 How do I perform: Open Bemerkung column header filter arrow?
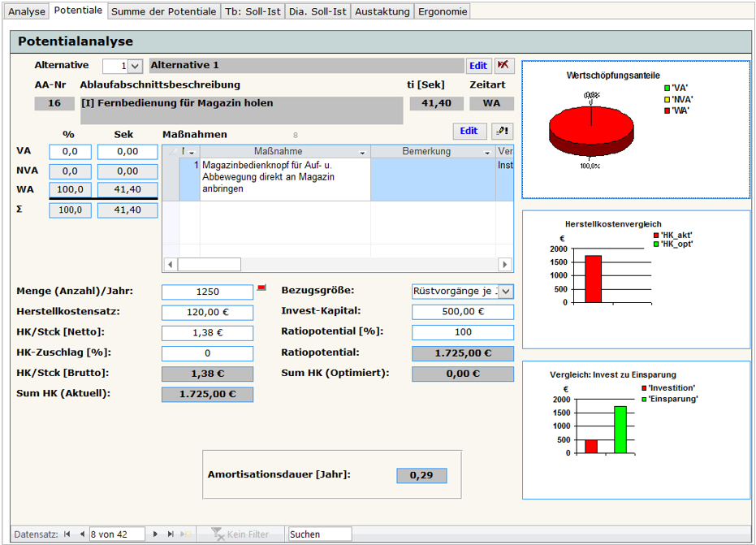click(487, 153)
